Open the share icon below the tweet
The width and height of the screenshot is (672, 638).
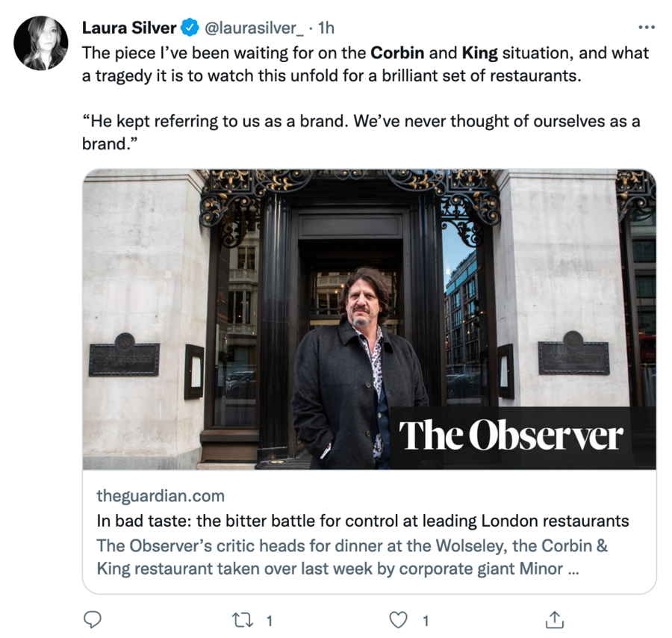(554, 619)
